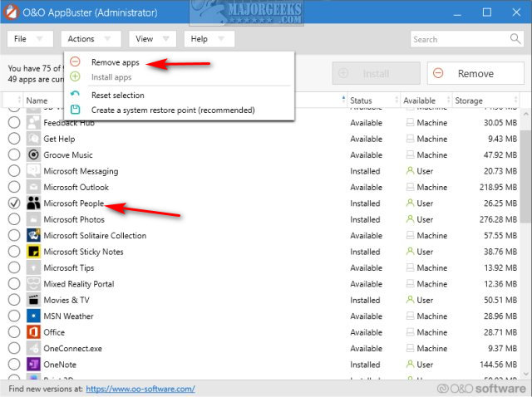
Task: Tick the Microsoft Tips checkbox
Action: 14,267
